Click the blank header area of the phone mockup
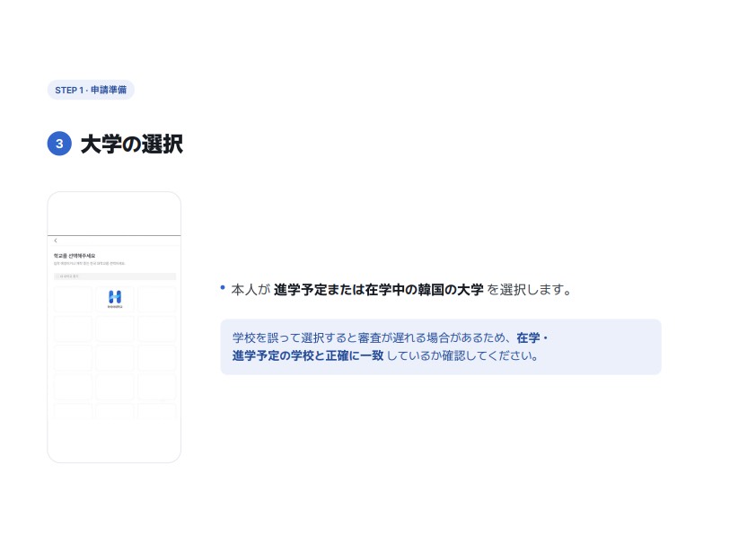756x534 pixels. pyautogui.click(x=114, y=214)
